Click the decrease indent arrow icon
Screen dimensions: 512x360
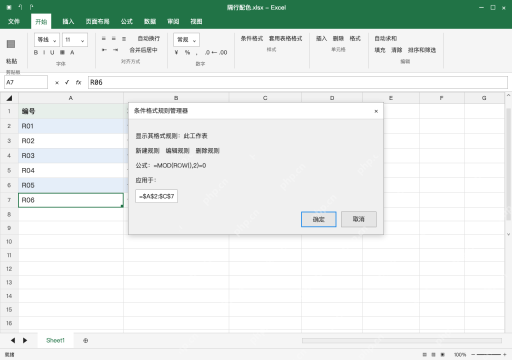(x=104, y=50)
